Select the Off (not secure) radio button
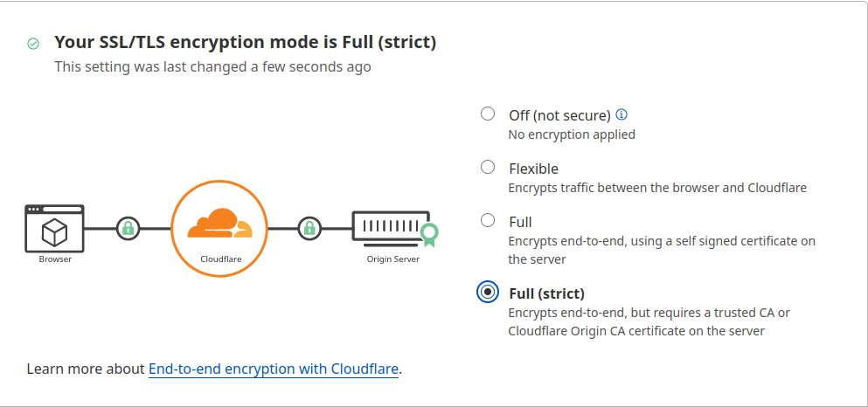Screen dimensions: 868x407 point(488,114)
